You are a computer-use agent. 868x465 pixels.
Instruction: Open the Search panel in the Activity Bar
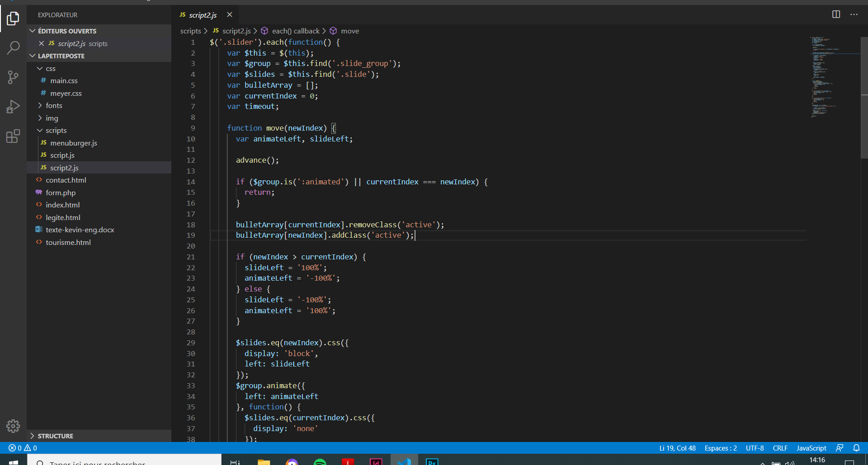13,47
